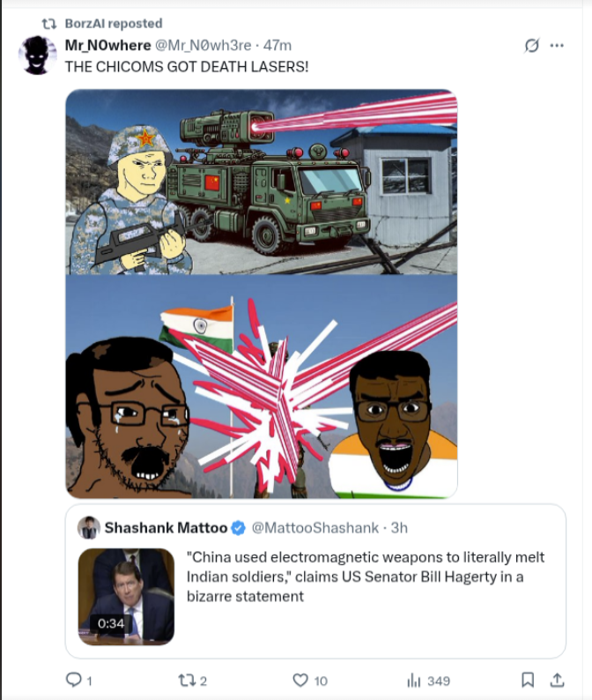Click the Grok slashed-circle icon

531,45
